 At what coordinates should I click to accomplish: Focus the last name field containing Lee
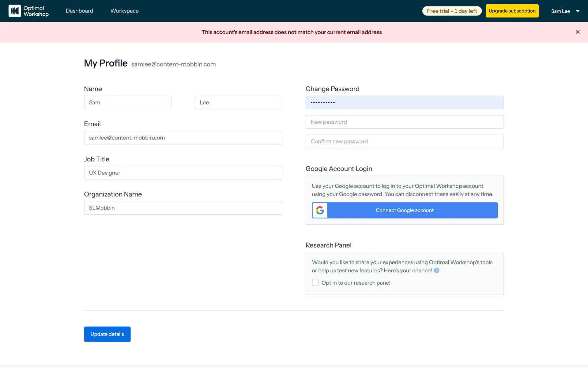[x=238, y=102]
